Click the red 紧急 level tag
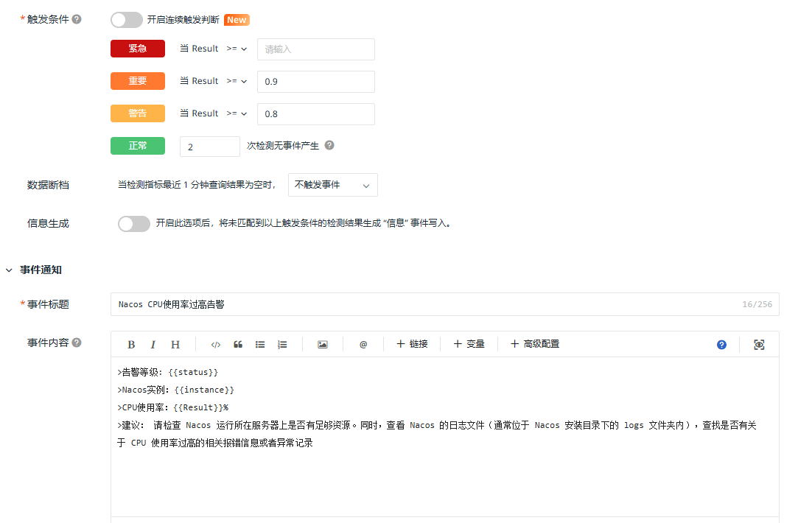 click(x=138, y=49)
